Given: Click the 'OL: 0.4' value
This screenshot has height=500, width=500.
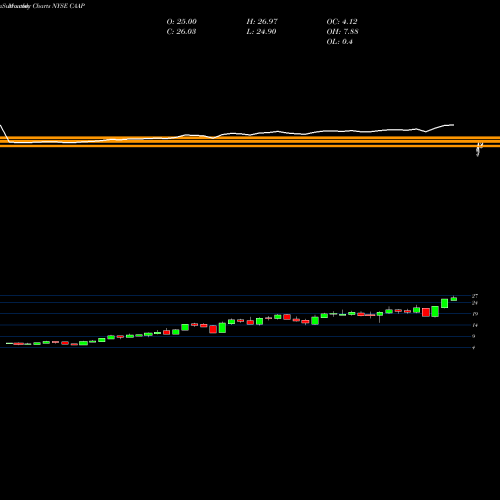Looking at the screenshot, I should coord(340,42).
